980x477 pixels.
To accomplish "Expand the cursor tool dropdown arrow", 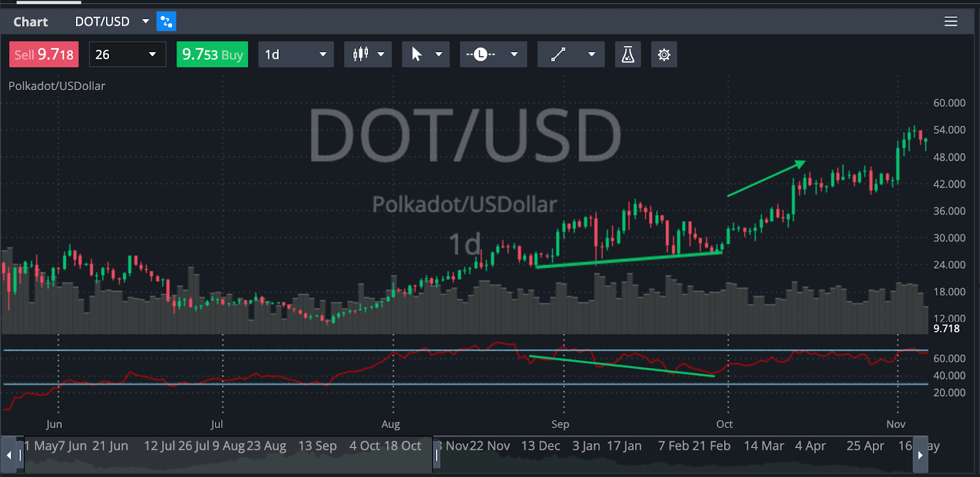I will [x=439, y=55].
